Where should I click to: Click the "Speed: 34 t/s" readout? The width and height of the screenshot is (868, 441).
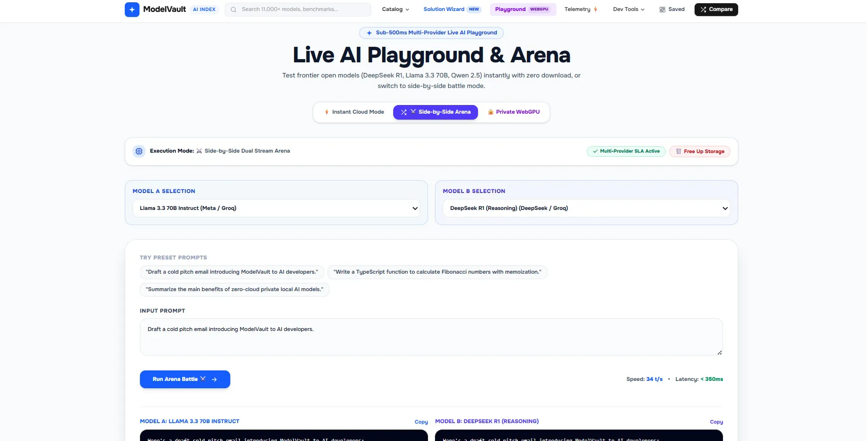click(645, 379)
